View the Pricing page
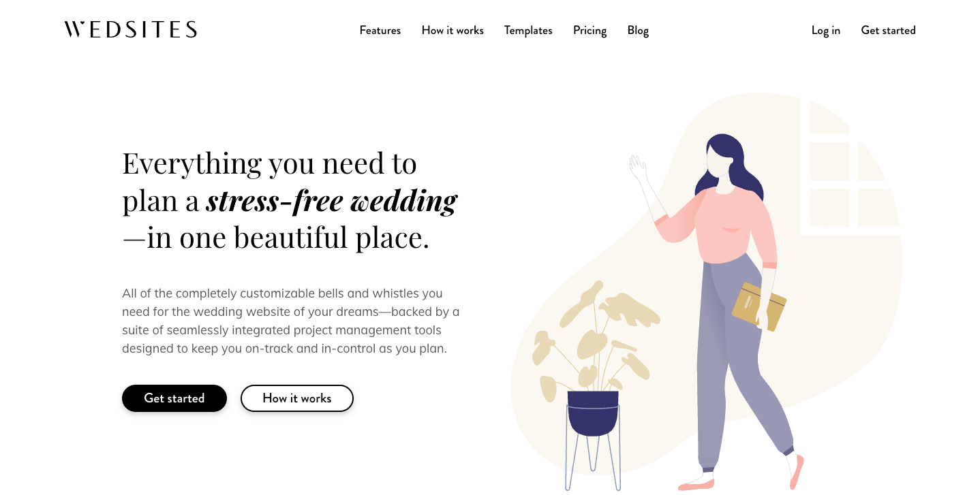980x495 pixels. point(589,30)
